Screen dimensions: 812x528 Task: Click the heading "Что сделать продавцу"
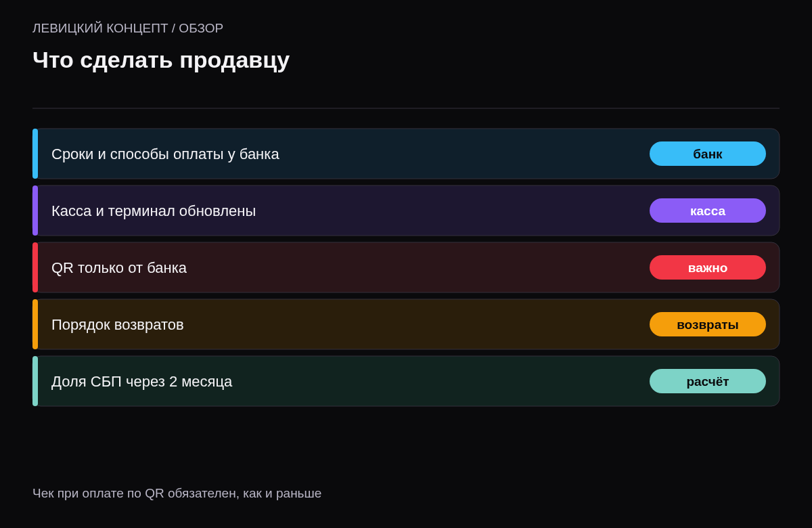click(x=161, y=60)
